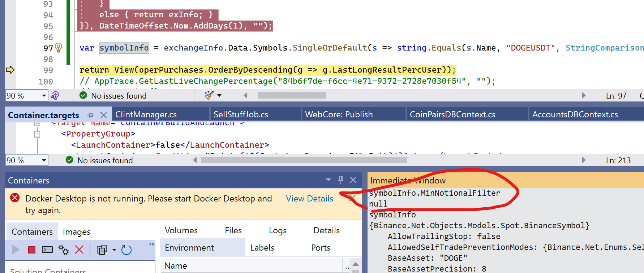The width and height of the screenshot is (644, 273).
Task: Attach to process using gears icon
Action: click(x=64, y=250)
